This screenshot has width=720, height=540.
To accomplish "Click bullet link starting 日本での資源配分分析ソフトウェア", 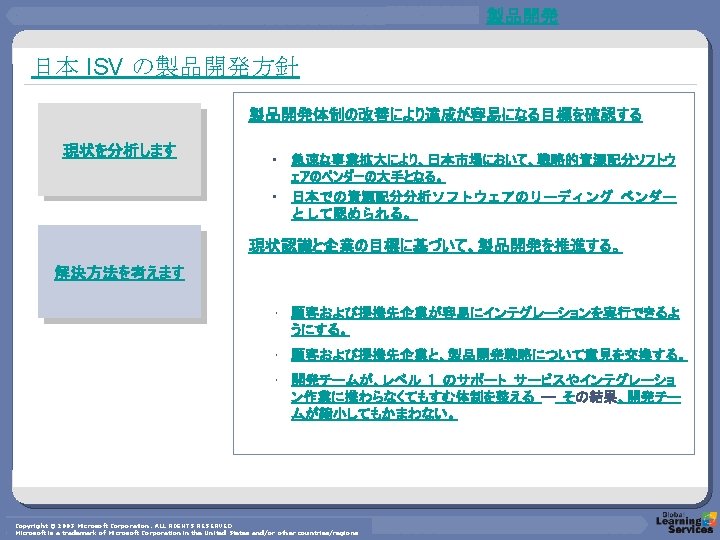I will 484,205.
